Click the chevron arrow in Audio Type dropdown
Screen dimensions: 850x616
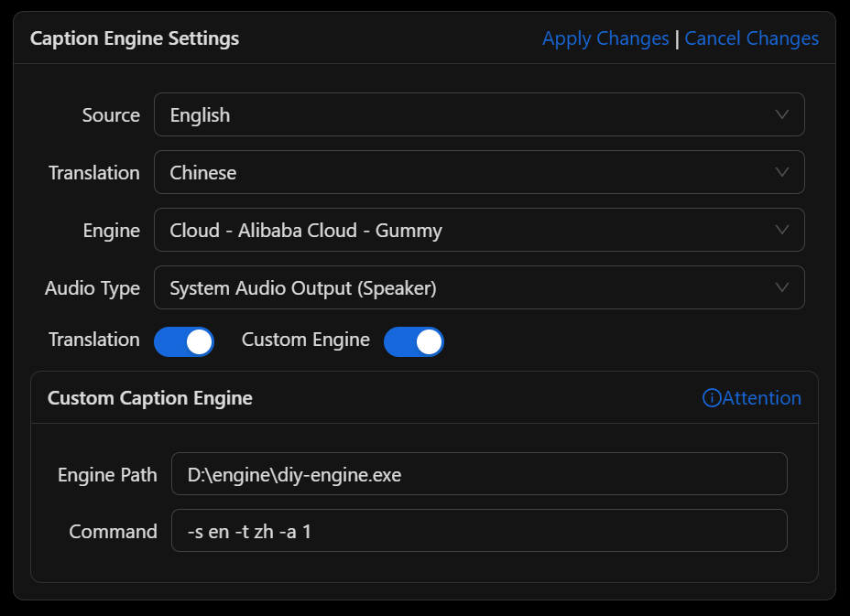782,287
